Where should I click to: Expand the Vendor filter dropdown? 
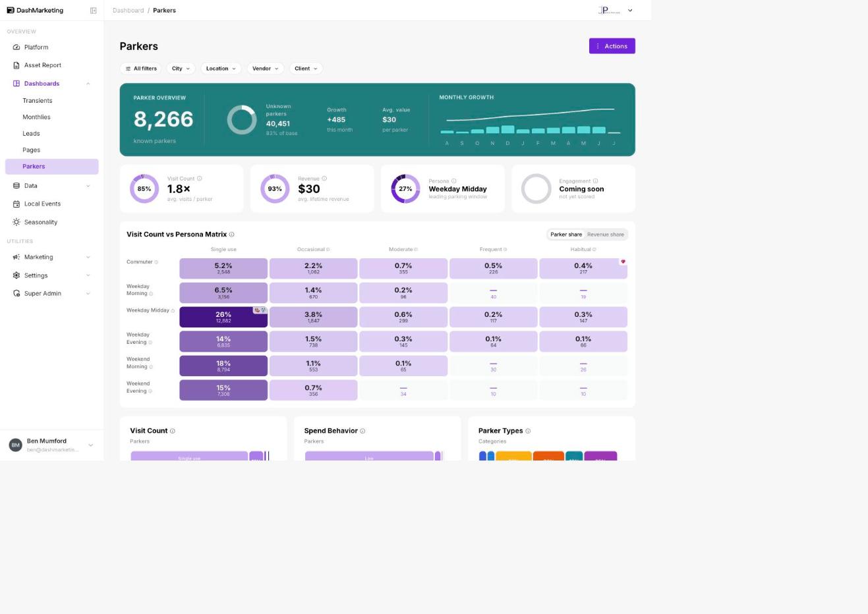[x=266, y=69]
